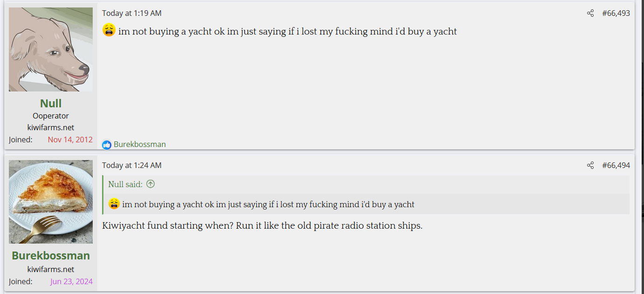644x294 pixels.
Task: Open post number #66,494 permalink
Action: pos(616,165)
